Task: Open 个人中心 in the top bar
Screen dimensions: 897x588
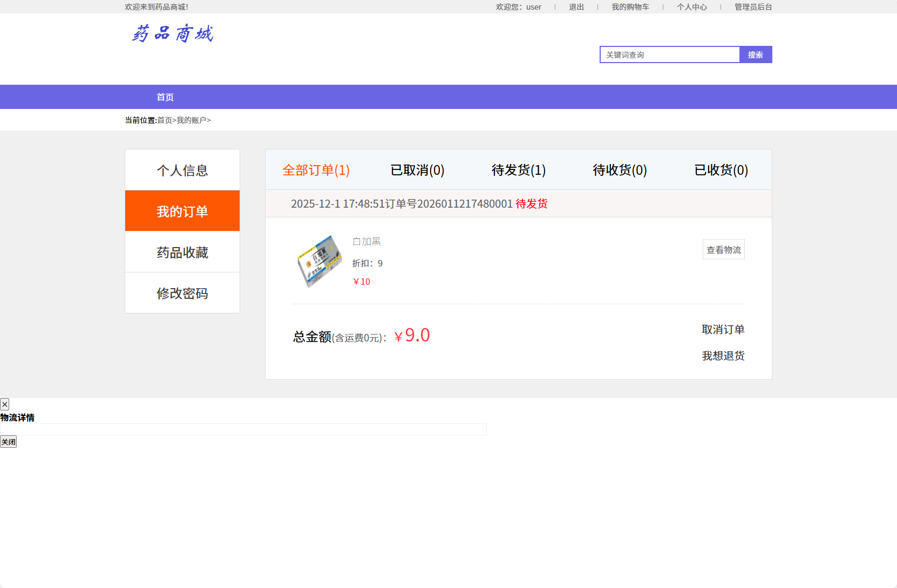Action: tap(692, 6)
